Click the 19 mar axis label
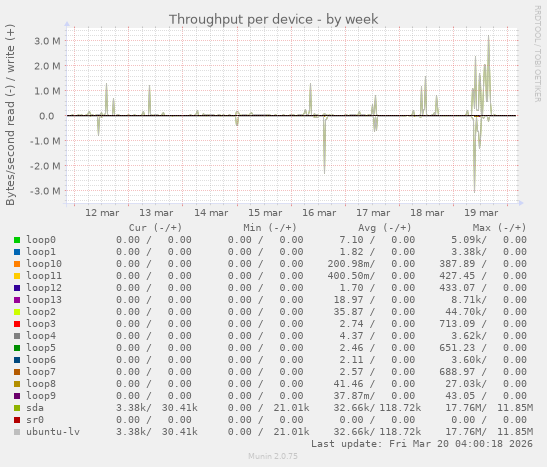This screenshot has height=467, width=547. [481, 213]
